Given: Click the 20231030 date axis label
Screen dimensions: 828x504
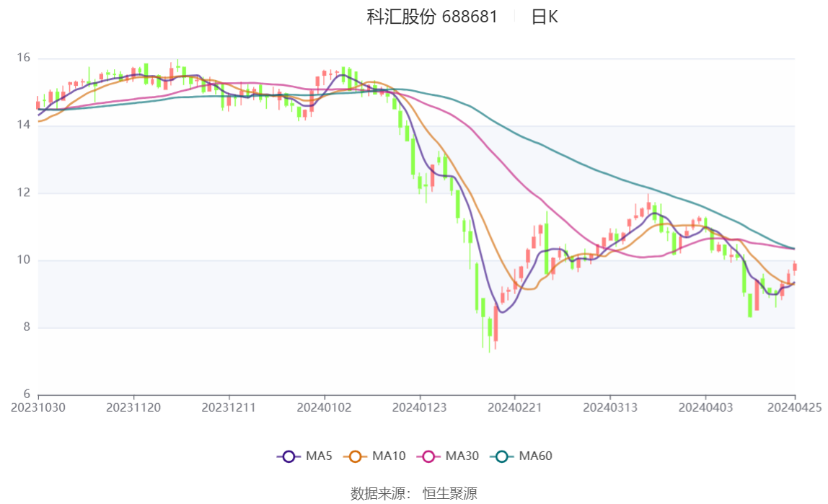Looking at the screenshot, I should [38, 408].
